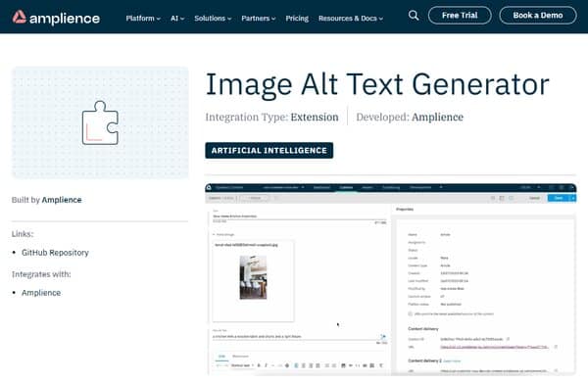This screenshot has width=588, height=384.
Task: Follow the Built by Amplience link
Action: 62,200
